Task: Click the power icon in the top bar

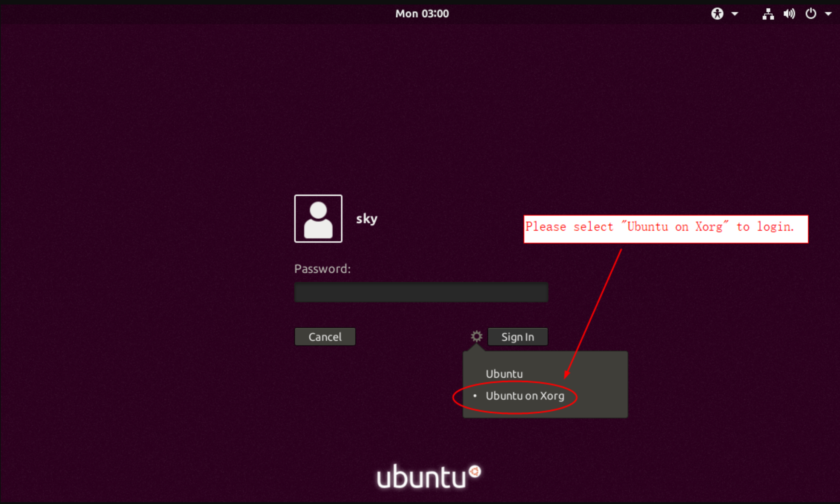Action: [810, 14]
